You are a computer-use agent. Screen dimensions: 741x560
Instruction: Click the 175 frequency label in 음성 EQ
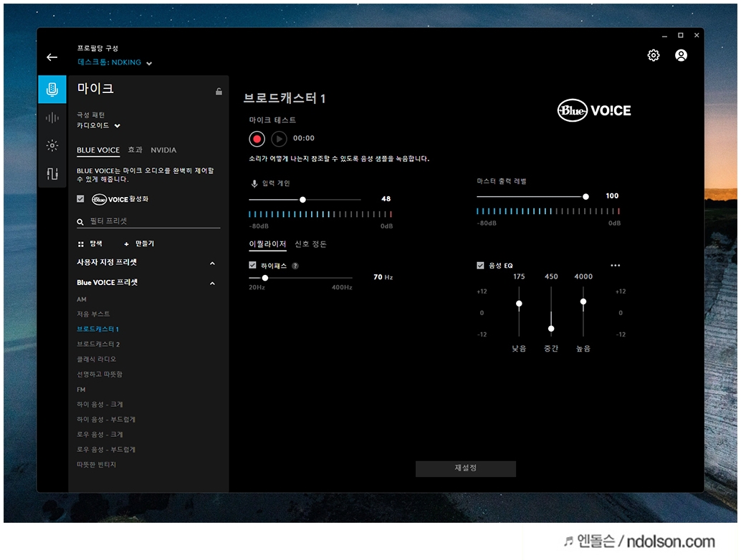519,276
